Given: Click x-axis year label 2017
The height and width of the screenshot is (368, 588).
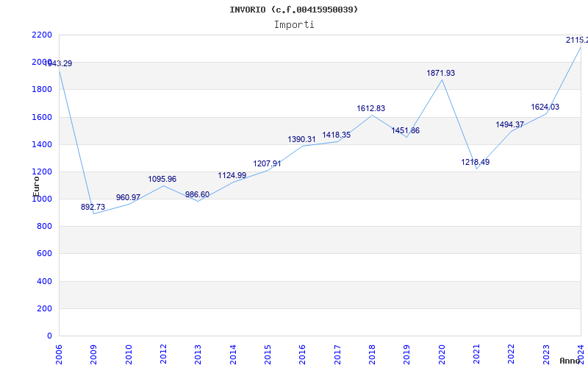Looking at the screenshot, I should tap(337, 355).
